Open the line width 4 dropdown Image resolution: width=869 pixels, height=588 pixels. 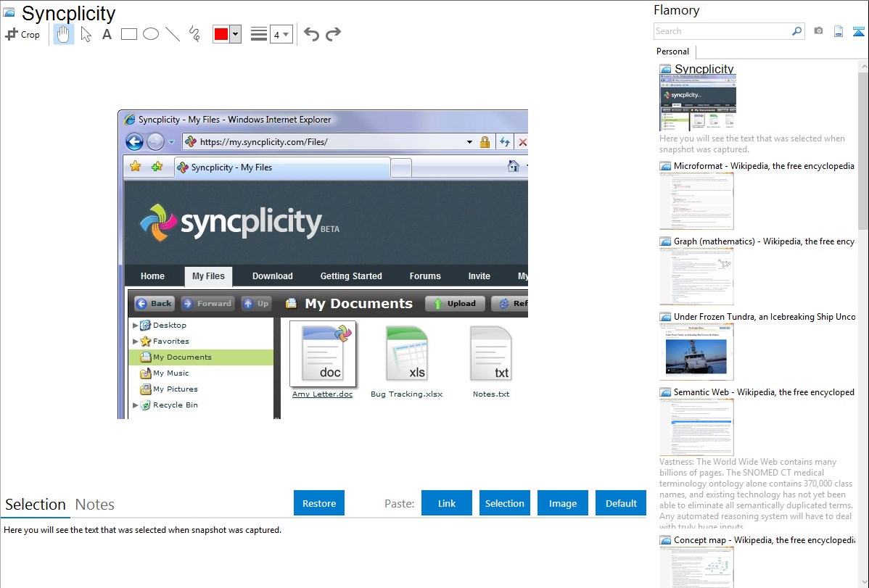pos(281,34)
